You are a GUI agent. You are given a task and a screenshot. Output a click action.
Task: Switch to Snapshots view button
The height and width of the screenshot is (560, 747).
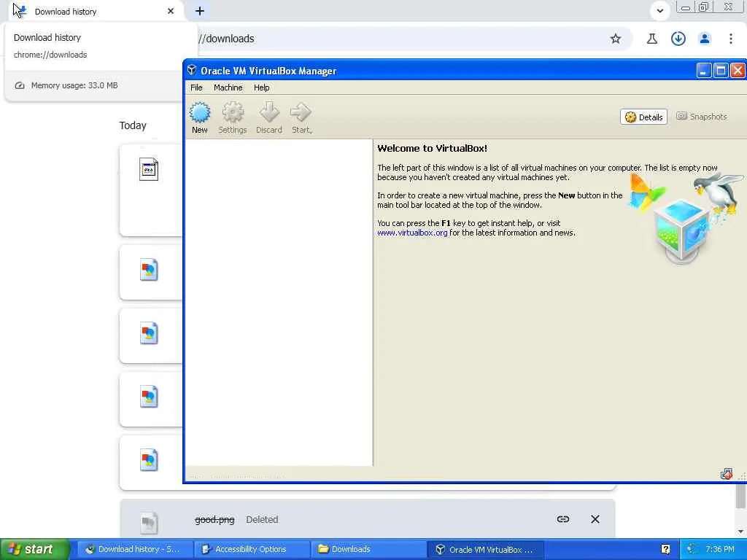(x=702, y=117)
